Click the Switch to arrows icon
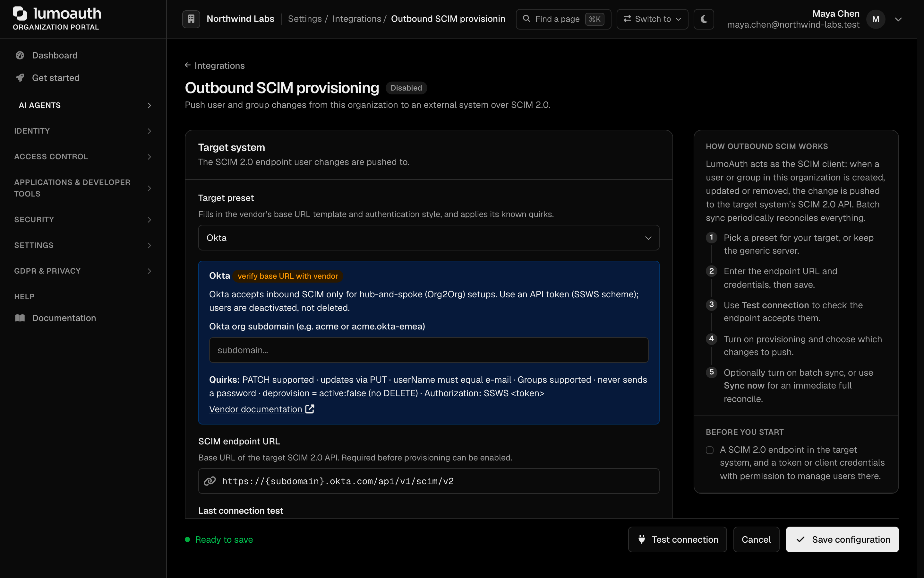Image resolution: width=924 pixels, height=578 pixels. click(627, 19)
